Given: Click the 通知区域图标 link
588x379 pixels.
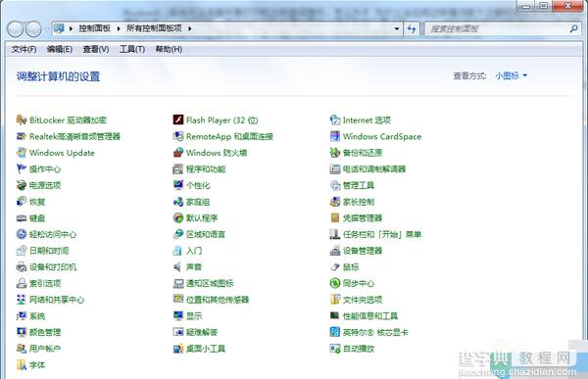Looking at the screenshot, I should click(210, 283).
